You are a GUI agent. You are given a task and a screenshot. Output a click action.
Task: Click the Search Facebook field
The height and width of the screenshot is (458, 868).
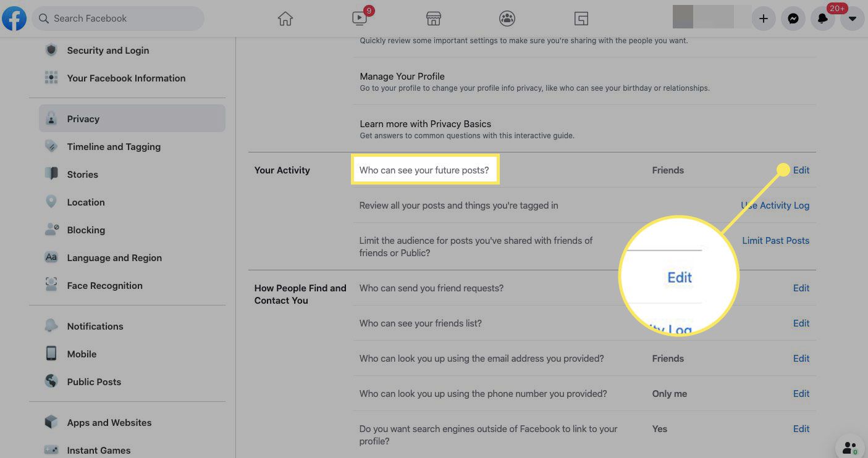click(118, 19)
